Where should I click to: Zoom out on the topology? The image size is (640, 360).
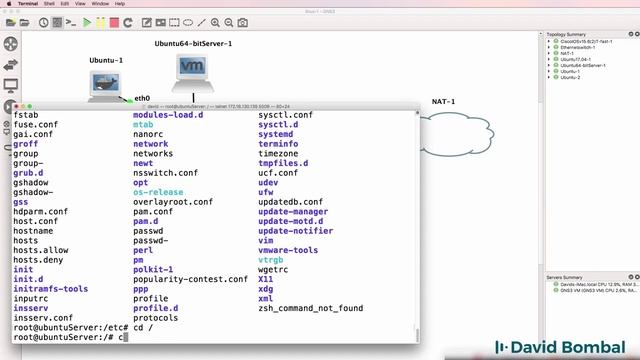tap(229, 23)
